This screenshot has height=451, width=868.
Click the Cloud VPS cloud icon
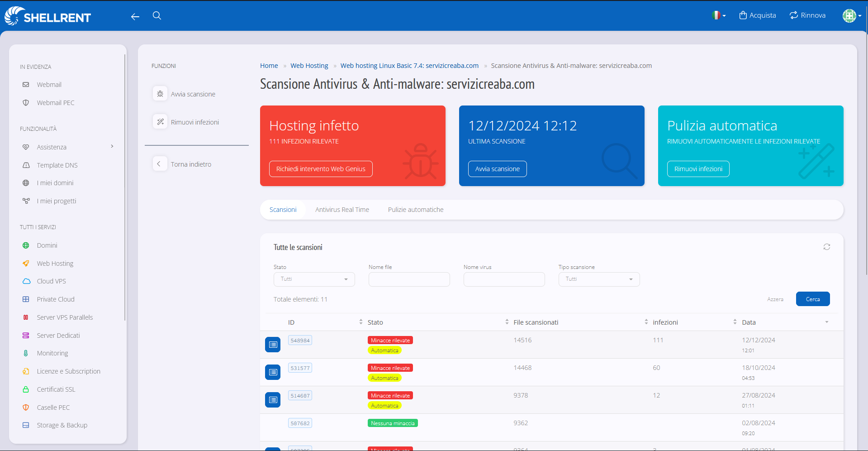point(26,281)
